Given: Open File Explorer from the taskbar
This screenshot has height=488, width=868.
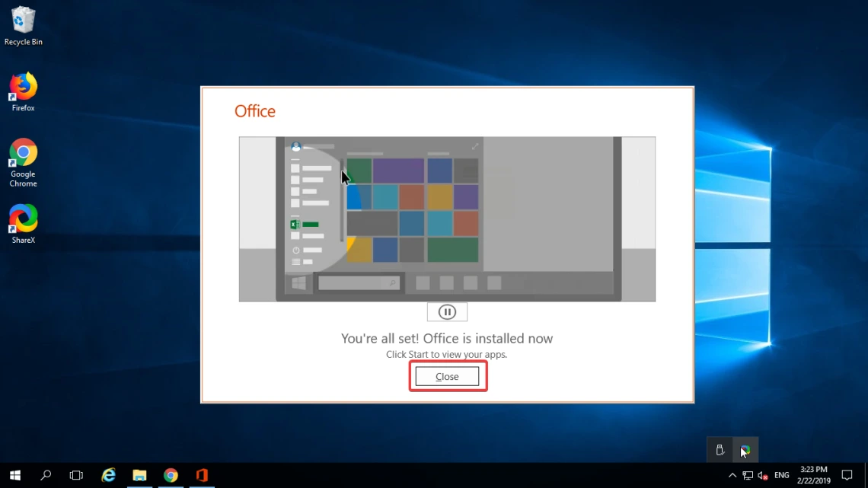Looking at the screenshot, I should coord(139,475).
